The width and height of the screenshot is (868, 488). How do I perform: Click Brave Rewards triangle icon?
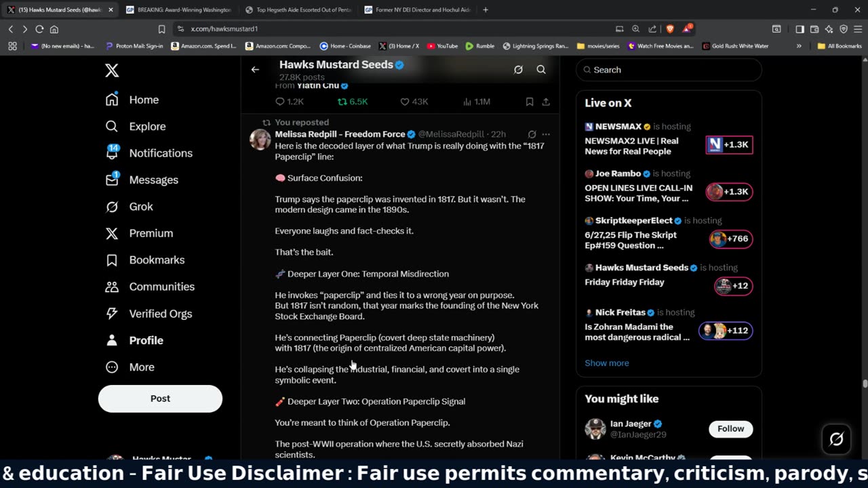pyautogui.click(x=687, y=29)
